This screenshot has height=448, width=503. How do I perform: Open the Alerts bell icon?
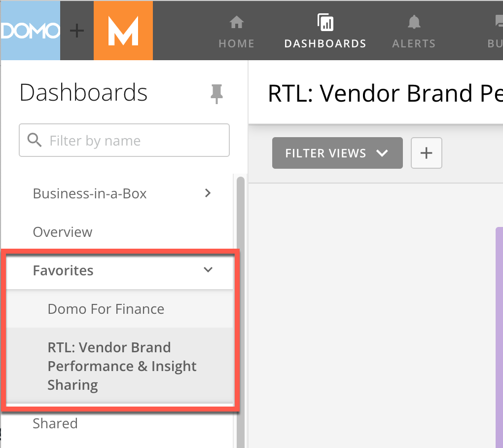click(413, 30)
